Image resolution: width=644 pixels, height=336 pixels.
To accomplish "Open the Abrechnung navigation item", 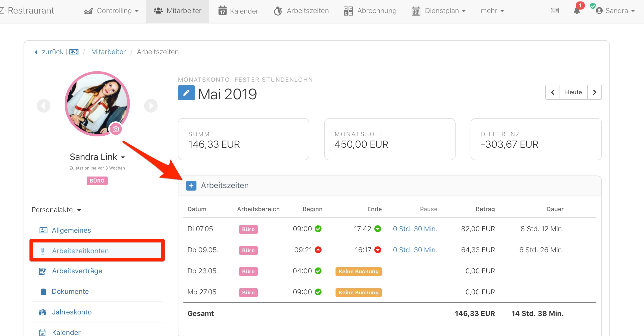I will point(370,11).
